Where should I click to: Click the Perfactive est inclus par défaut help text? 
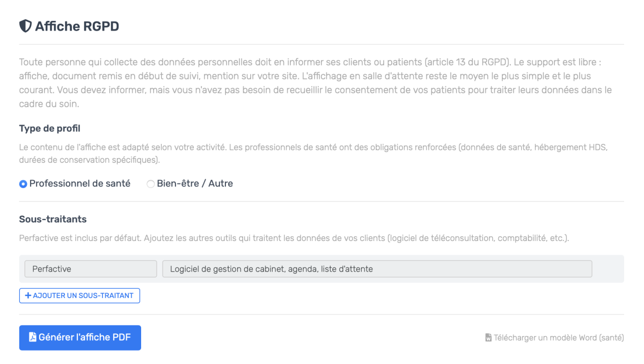(x=294, y=238)
